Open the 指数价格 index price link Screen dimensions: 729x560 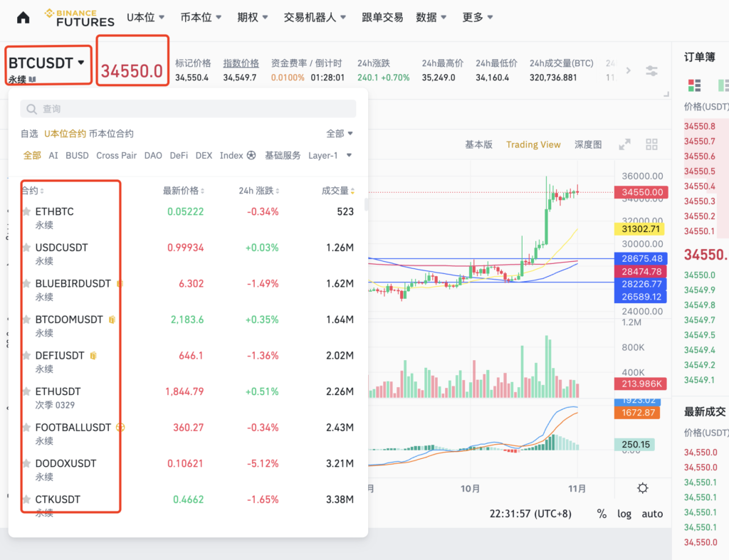241,63
